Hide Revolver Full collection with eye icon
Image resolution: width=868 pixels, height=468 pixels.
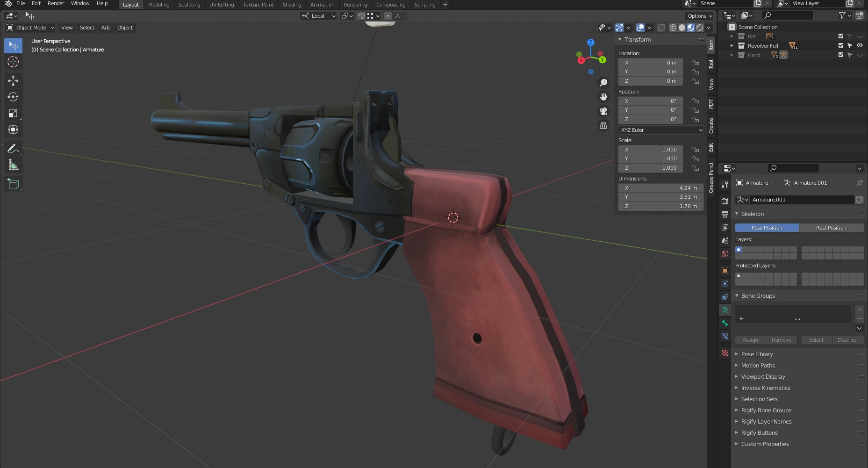pos(860,45)
